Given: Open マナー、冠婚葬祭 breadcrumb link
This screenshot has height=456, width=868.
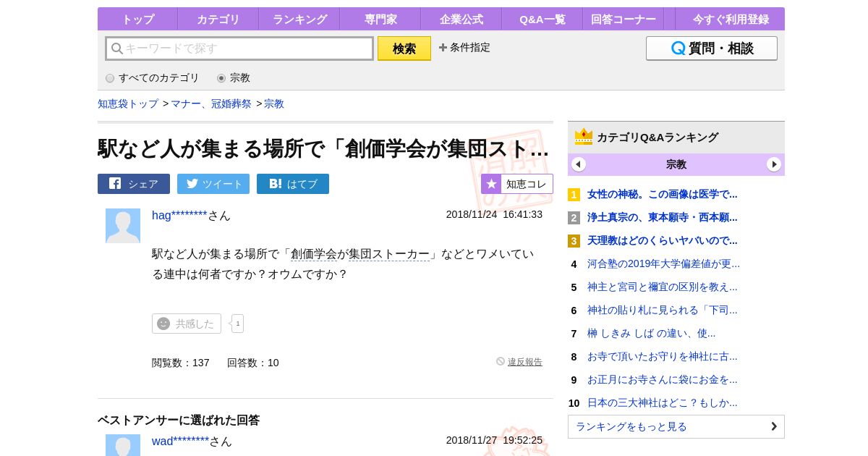Looking at the screenshot, I should pyautogui.click(x=211, y=104).
